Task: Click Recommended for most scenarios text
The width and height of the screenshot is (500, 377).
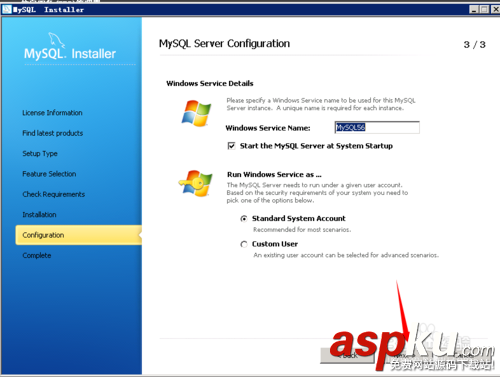Action: pyautogui.click(x=302, y=230)
